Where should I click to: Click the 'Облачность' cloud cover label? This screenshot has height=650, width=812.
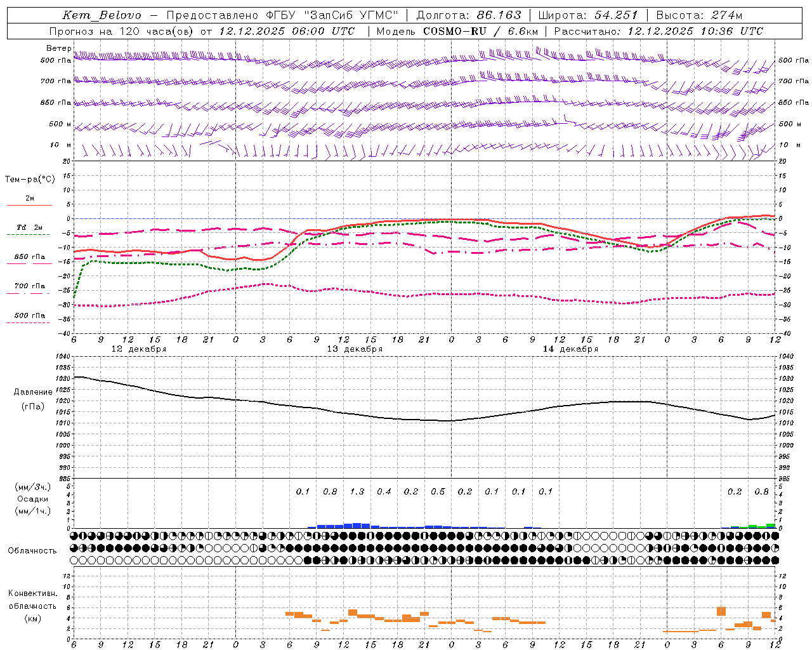point(32,550)
